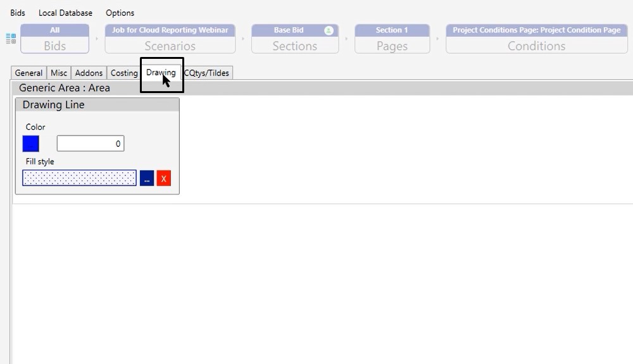Image resolution: width=633 pixels, height=364 pixels.
Task: Select Project Conditions Page Conditions breadcrumb
Action: (536, 39)
